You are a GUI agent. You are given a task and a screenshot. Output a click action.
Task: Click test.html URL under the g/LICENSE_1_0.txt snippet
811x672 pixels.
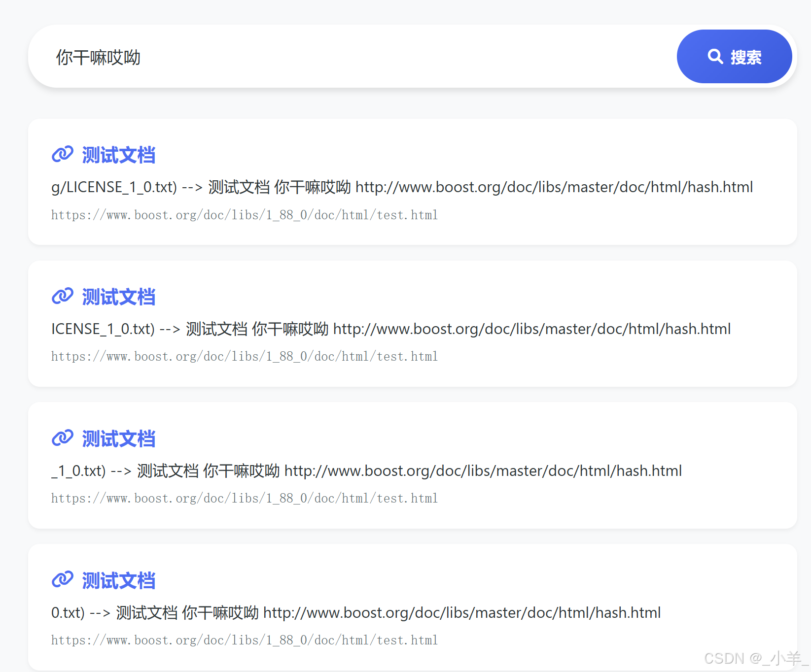(245, 215)
